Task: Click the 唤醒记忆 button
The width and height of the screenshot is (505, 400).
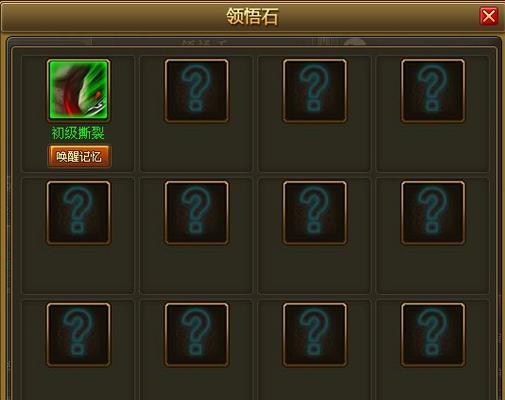Action: [79, 156]
